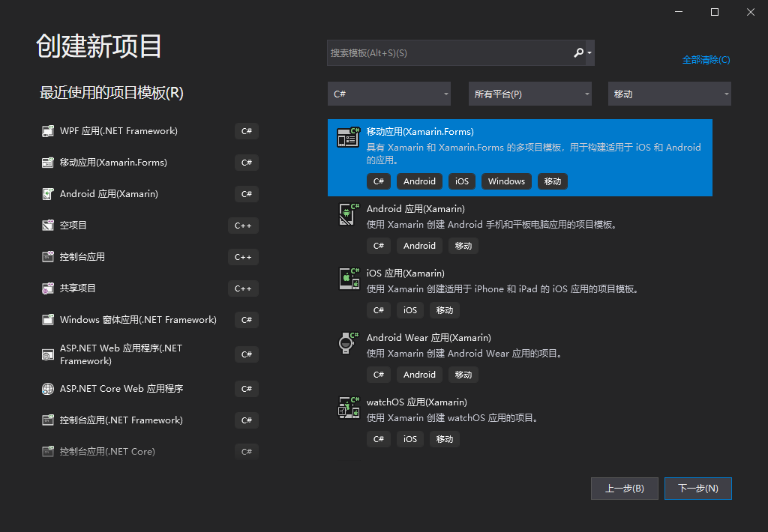768x532 pixels.
Task: Maximize the 创建新项目 dialog window
Action: tap(715, 12)
